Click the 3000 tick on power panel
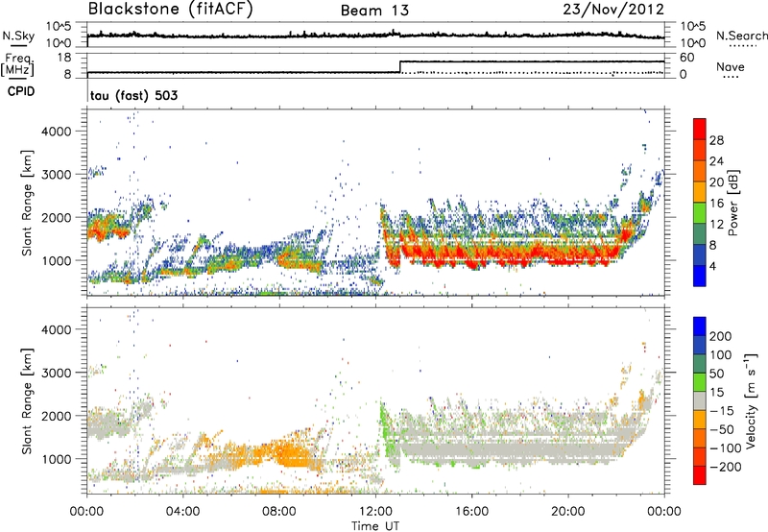768x532 pixels. tap(57, 175)
